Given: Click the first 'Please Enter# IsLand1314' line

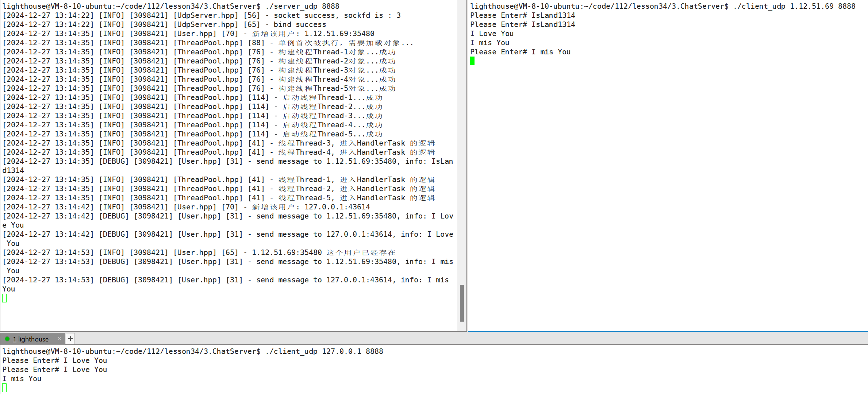Looking at the screenshot, I should pos(522,15).
